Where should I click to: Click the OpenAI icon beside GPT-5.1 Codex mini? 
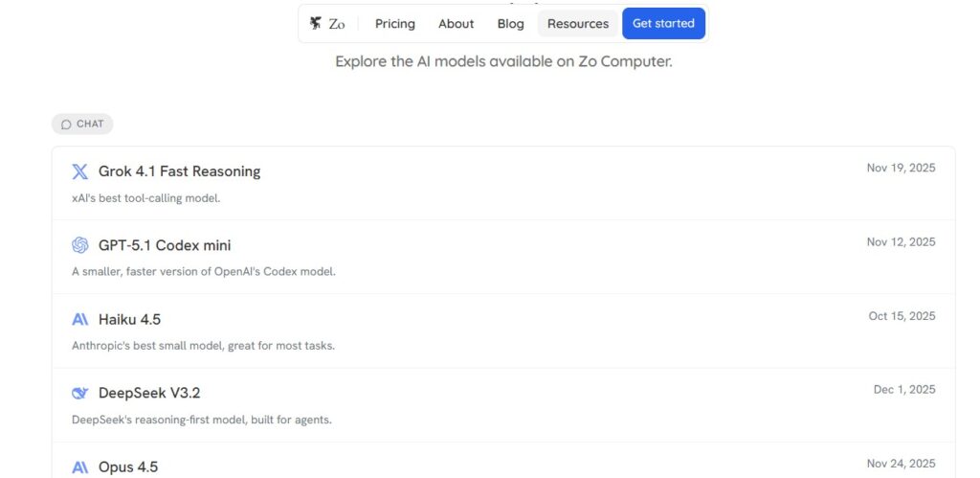point(80,245)
